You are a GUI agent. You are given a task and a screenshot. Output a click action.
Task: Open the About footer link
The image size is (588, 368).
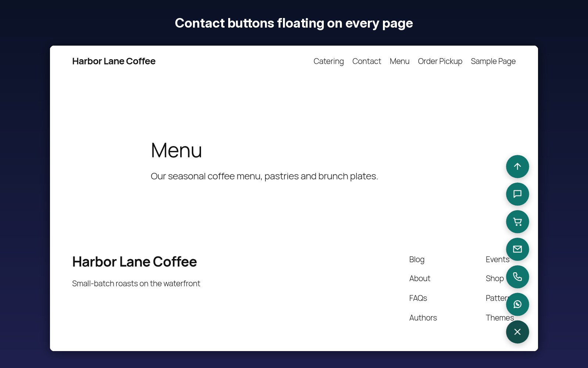(x=420, y=279)
